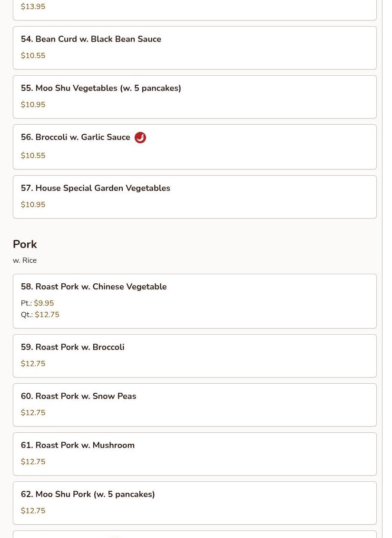Click the "w. Rice" subtitle under Pork
The height and width of the screenshot is (538, 392).
tap(25, 260)
